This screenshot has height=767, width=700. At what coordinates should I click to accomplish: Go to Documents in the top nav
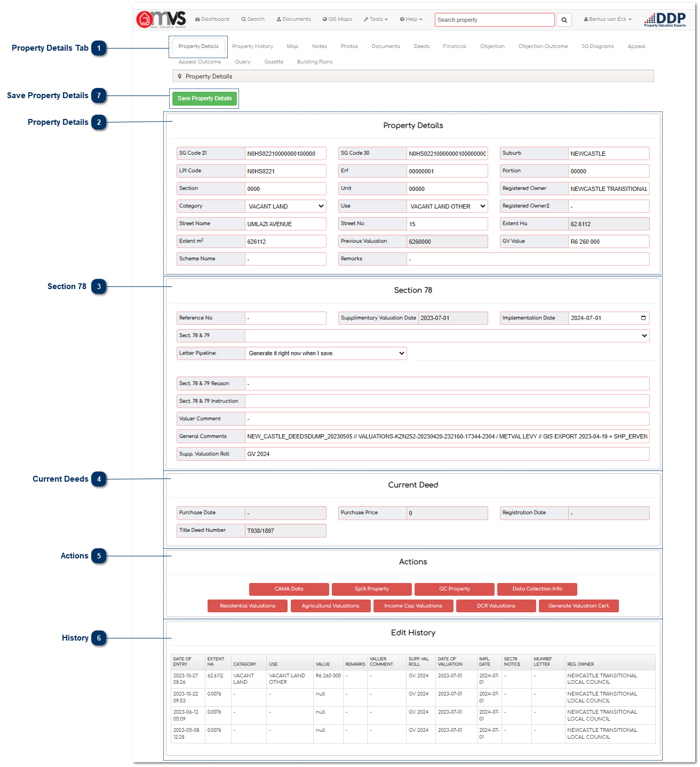[293, 19]
